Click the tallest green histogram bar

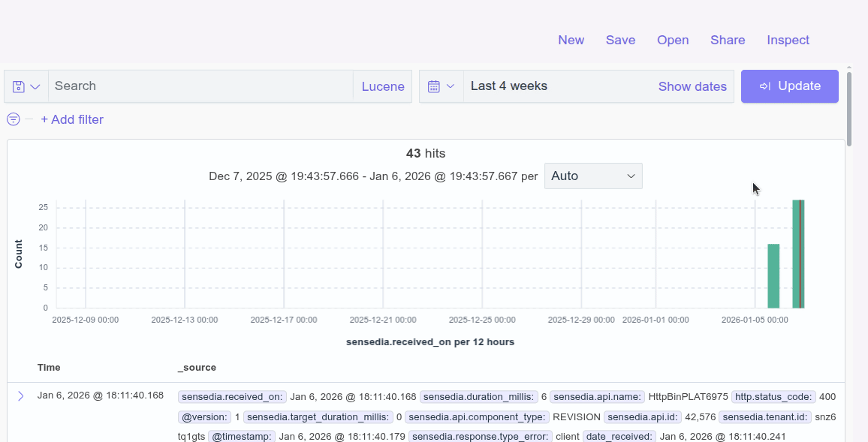pos(796,254)
